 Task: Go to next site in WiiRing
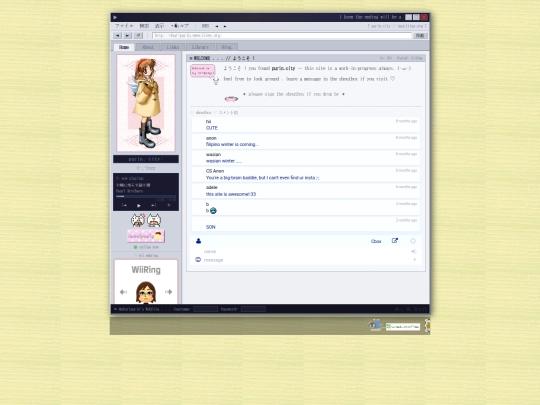tap(168, 292)
